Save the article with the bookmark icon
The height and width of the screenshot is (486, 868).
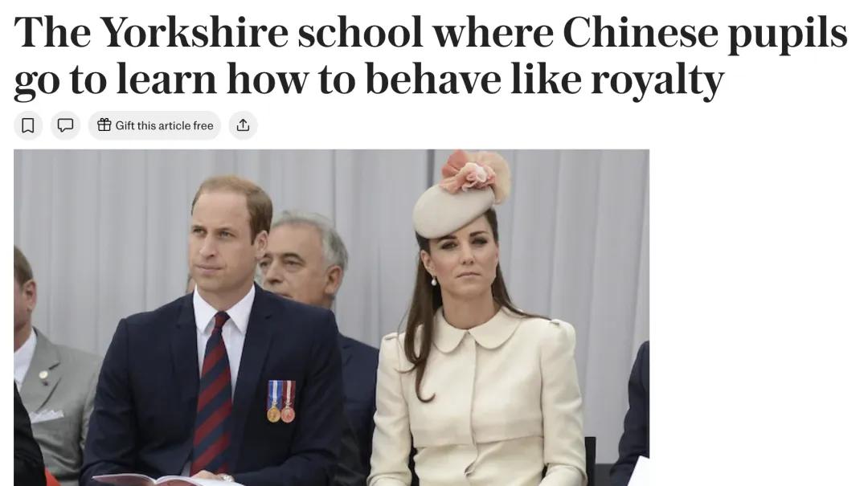[27, 125]
